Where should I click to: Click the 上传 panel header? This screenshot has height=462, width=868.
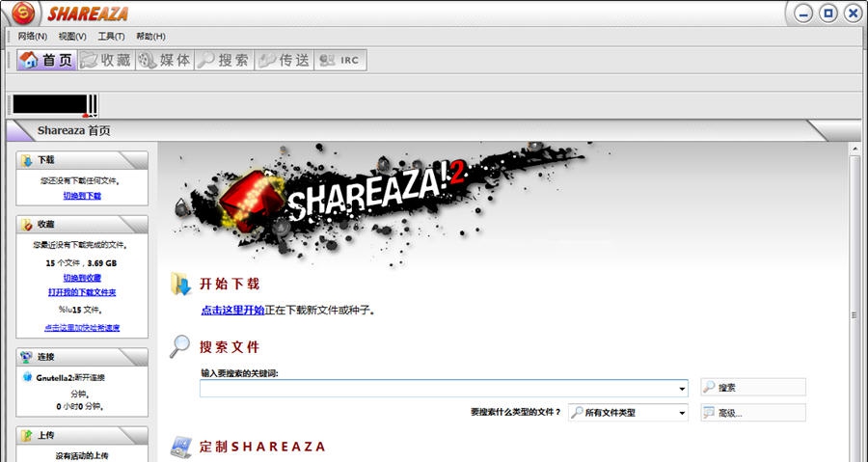click(x=82, y=435)
